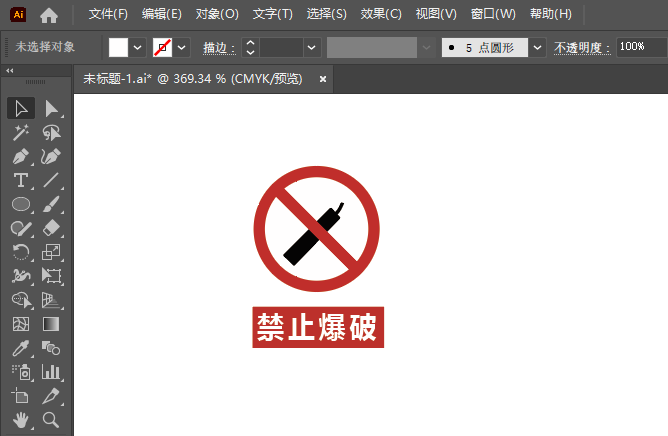Open the 选择(S) menu
This screenshot has height=436, width=668.
[327, 14]
